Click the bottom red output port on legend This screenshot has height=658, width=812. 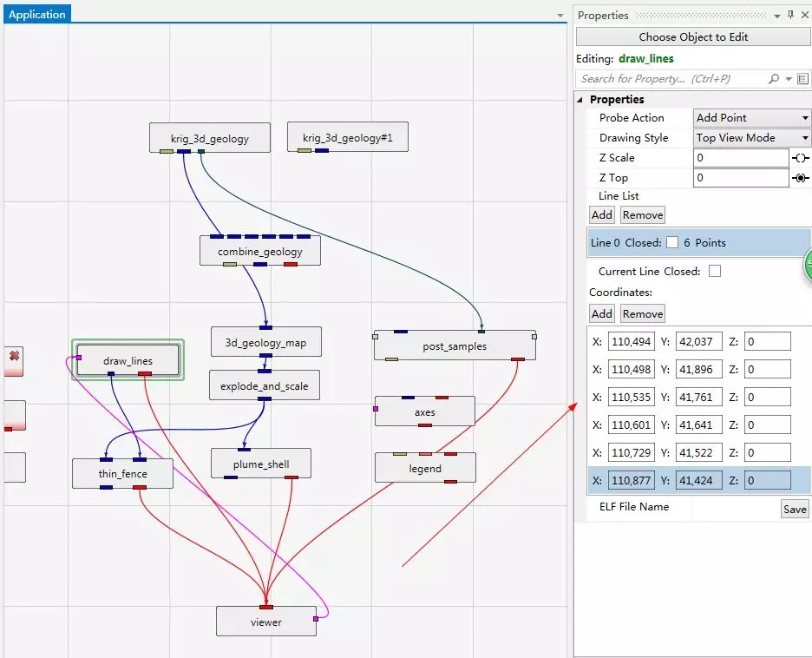coord(450,481)
